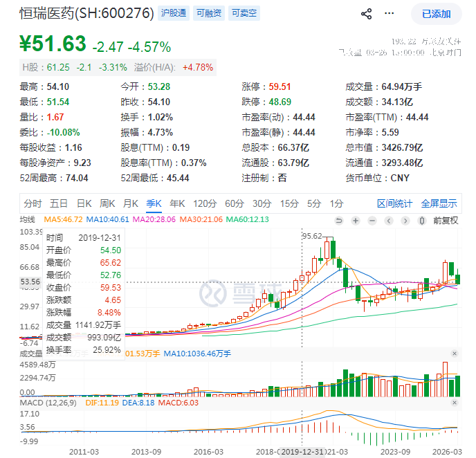Click the MA20:28.06 legend label

pos(154,219)
